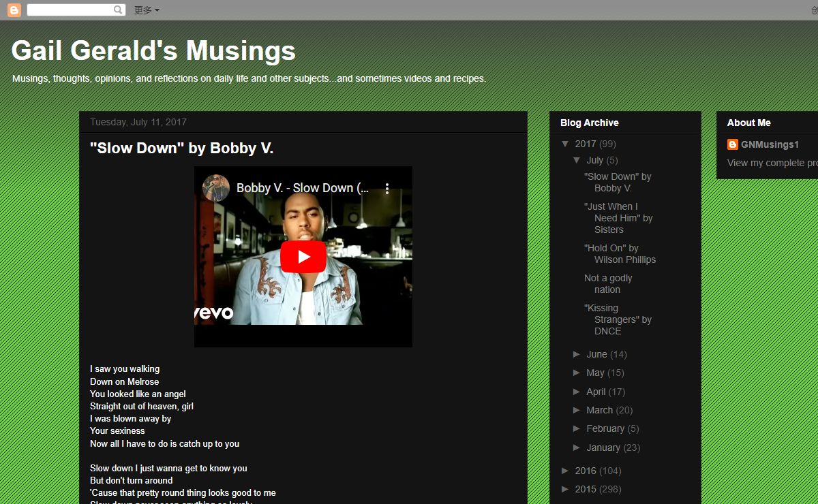The image size is (818, 504).
Task: Click lyric line "You looked like an angel"
Action: (x=138, y=394)
